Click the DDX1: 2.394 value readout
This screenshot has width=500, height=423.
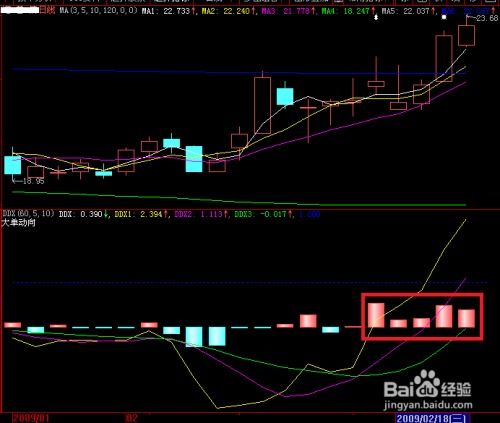coord(138,214)
